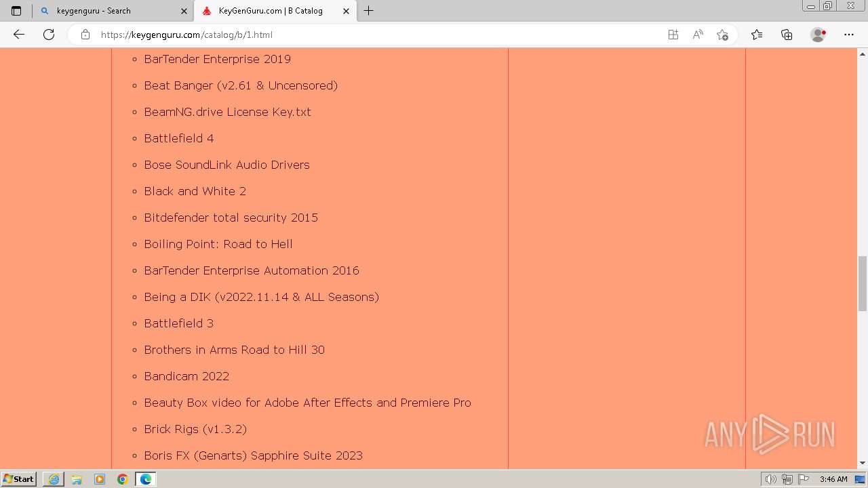Screen dimensions: 868x488
Task: Open the tab actions menu icon
Action: [16, 11]
